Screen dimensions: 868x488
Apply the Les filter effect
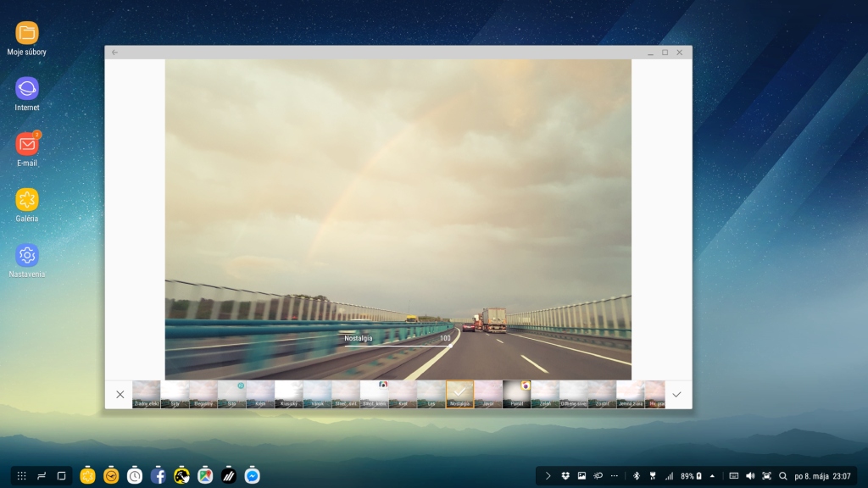(x=431, y=394)
